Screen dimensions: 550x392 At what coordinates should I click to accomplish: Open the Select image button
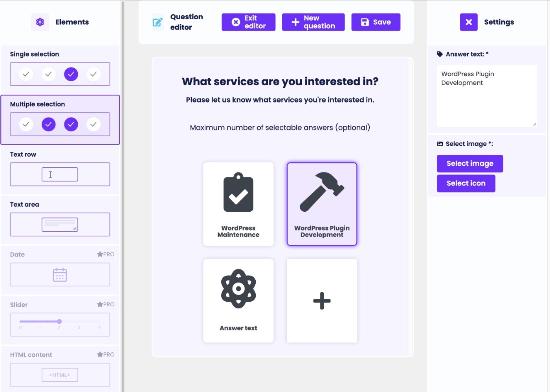(x=470, y=163)
